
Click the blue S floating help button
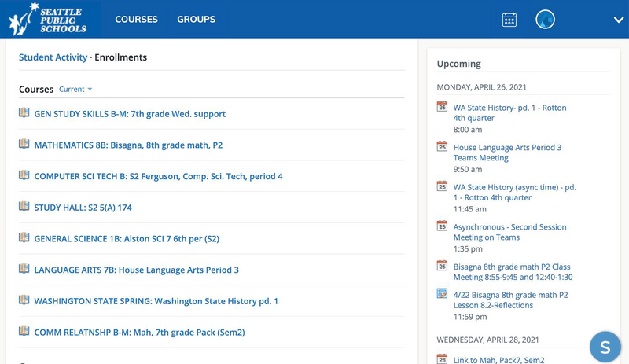(605, 347)
